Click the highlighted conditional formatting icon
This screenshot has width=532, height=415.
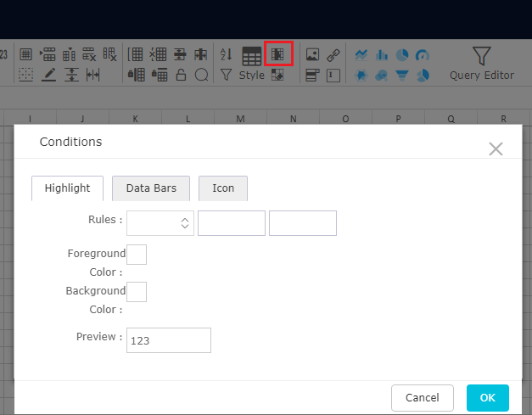click(278, 54)
